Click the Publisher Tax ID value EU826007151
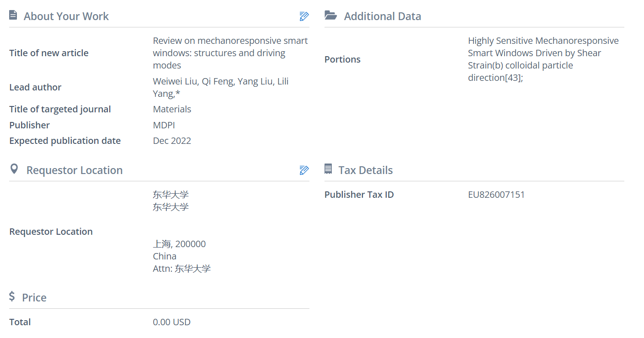Viewport: 644px width, 338px height. tap(496, 195)
